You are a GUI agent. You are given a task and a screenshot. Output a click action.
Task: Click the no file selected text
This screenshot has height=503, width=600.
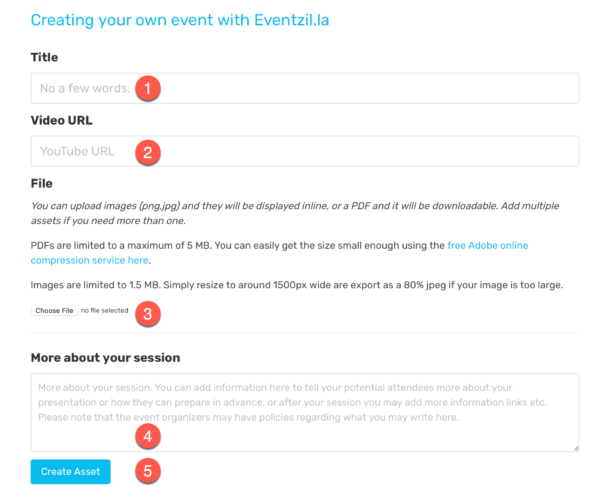[104, 311]
